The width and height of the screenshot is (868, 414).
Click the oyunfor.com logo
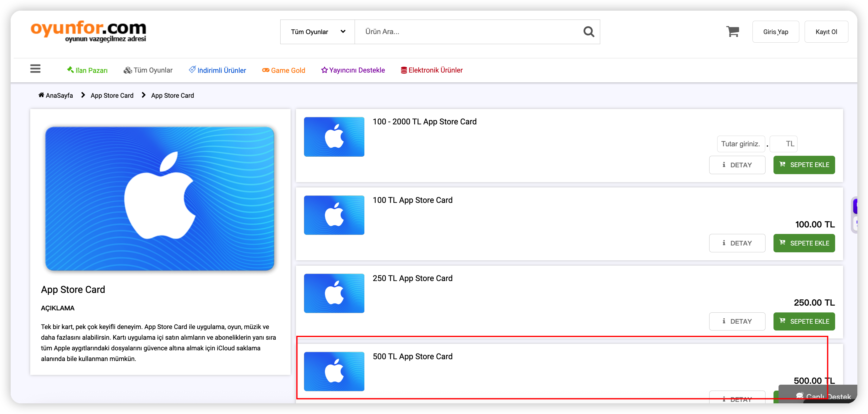(x=88, y=31)
